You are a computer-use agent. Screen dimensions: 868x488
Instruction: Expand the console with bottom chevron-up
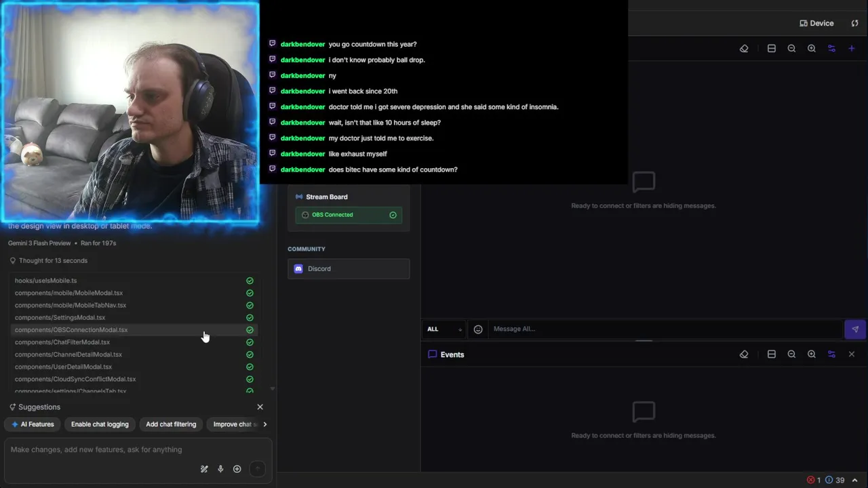pos(855,480)
